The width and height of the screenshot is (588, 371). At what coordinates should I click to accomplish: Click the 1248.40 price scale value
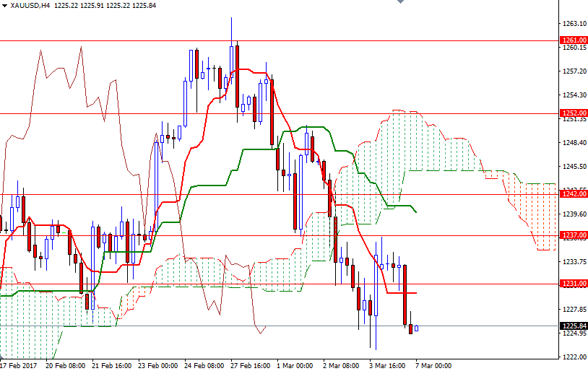click(x=574, y=142)
